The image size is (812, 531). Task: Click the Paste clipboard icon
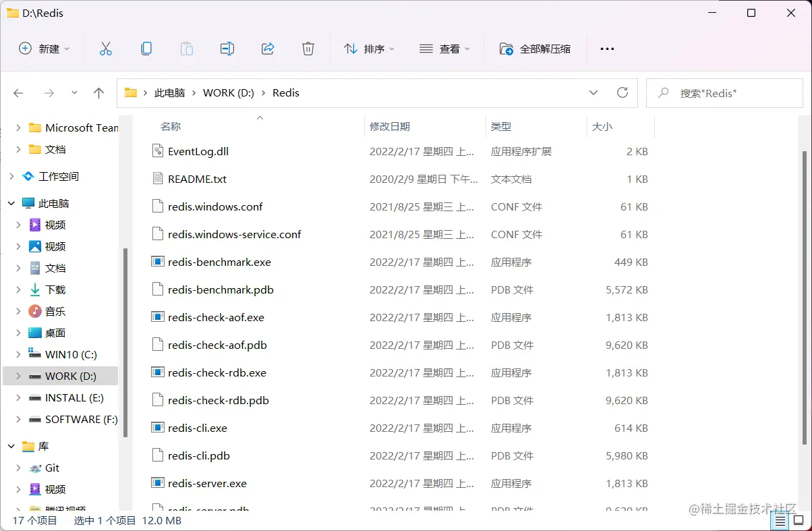click(x=187, y=49)
